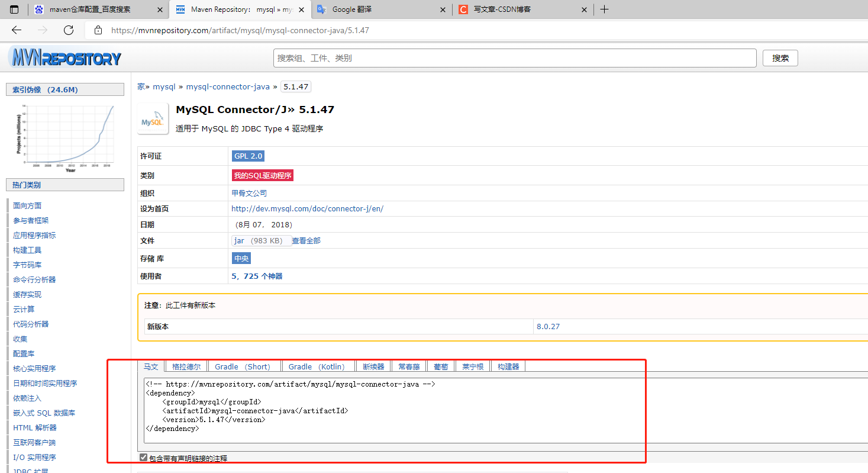Close the 写文章-CSDN博客 tab
Image resolution: width=868 pixels, height=473 pixels.
(585, 9)
